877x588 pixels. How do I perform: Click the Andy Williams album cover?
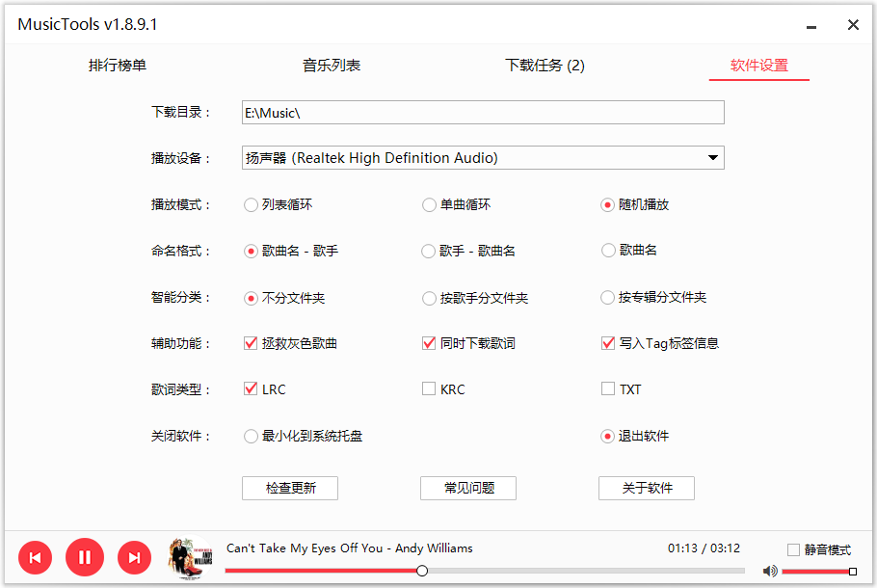[x=191, y=557]
